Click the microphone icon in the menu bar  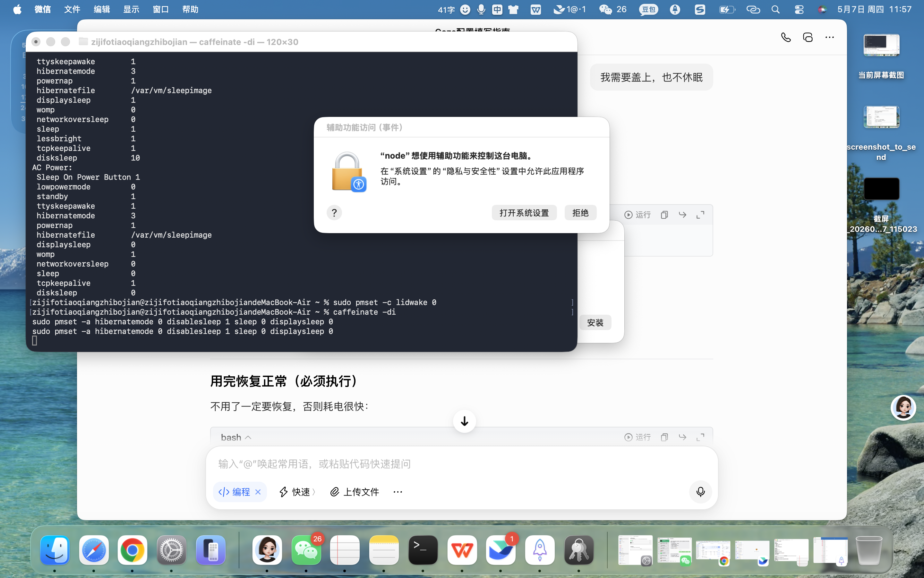[481, 10]
